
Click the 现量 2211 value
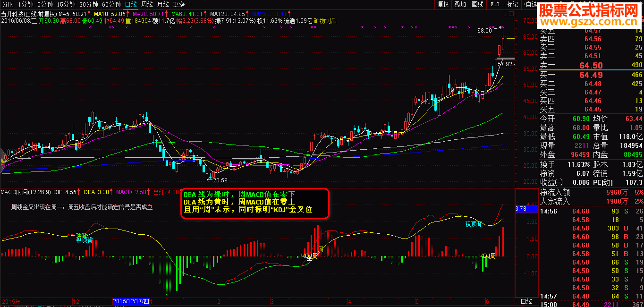click(x=582, y=145)
